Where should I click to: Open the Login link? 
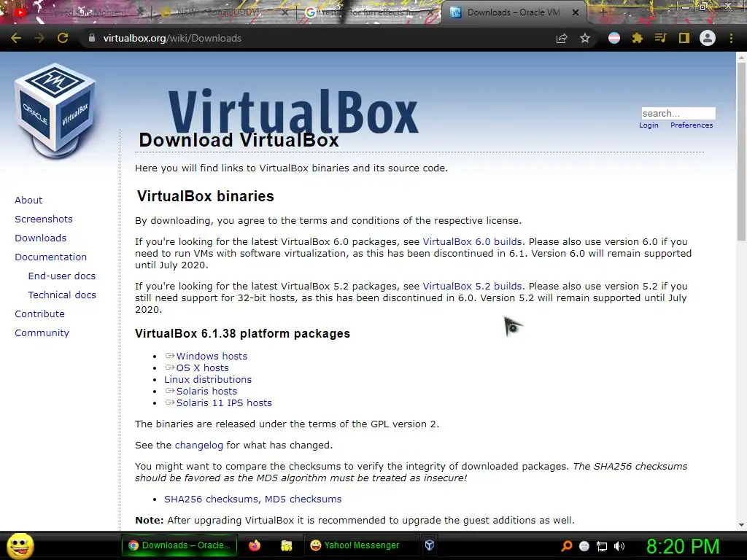[649, 125]
